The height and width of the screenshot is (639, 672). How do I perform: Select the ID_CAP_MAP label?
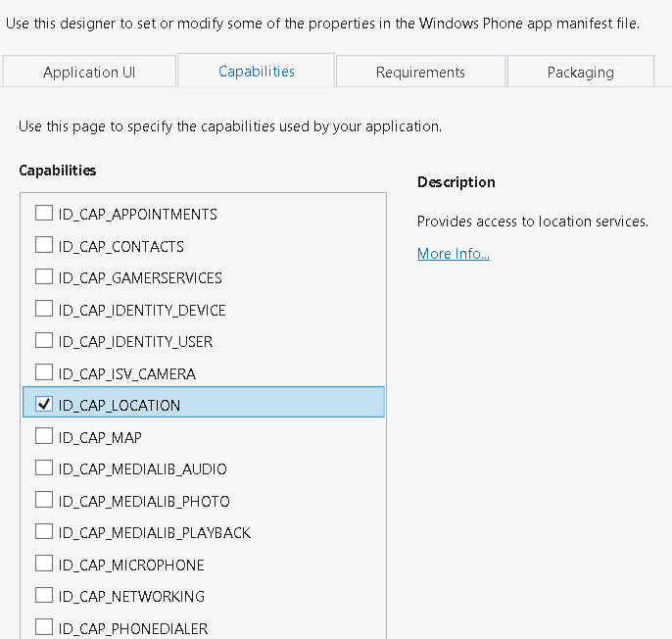(100, 438)
